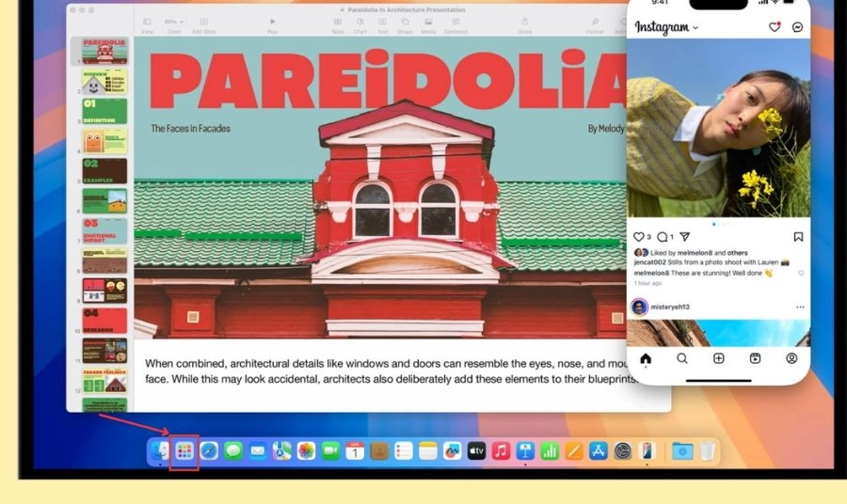Viewport: 847px width, 504px height.
Task: Open App Store from the Dock
Action: [x=598, y=450]
